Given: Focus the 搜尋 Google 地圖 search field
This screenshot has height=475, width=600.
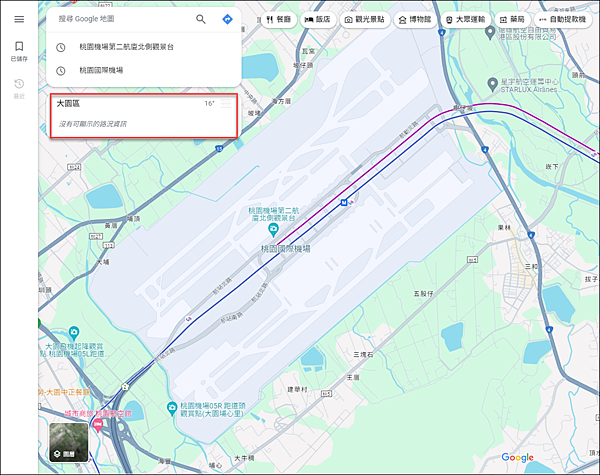Looking at the screenshot, I should coord(122,19).
